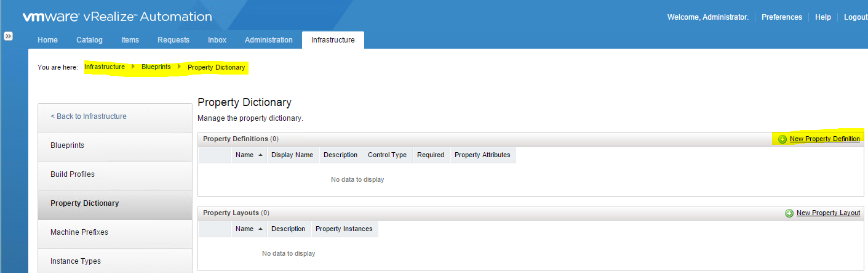Click the Property Attributes column header

[482, 155]
